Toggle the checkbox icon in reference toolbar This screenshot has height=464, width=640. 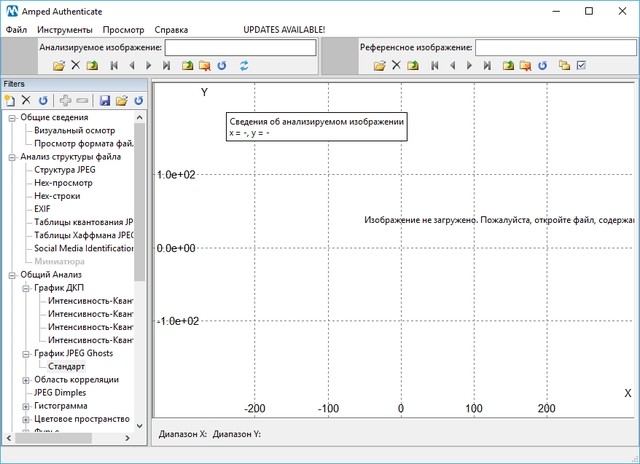581,66
